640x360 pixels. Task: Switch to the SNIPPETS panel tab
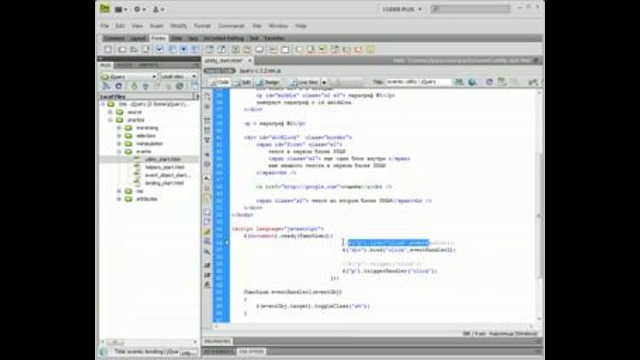click(147, 65)
